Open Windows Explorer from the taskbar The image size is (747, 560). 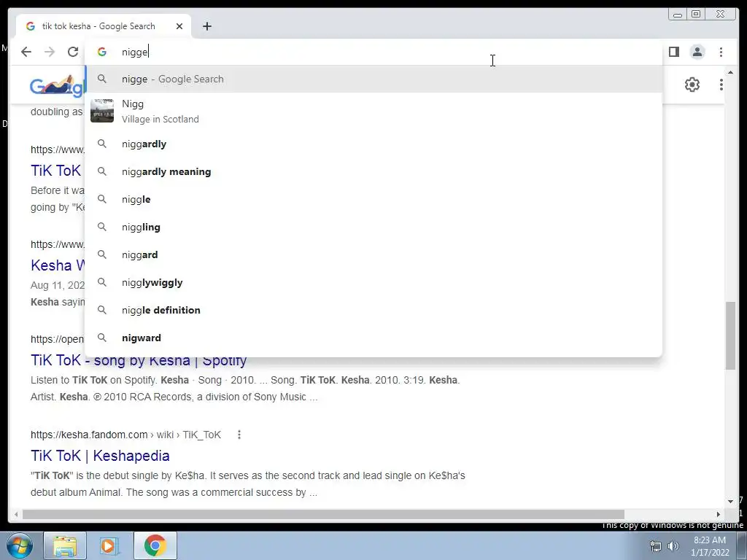pyautogui.click(x=65, y=545)
